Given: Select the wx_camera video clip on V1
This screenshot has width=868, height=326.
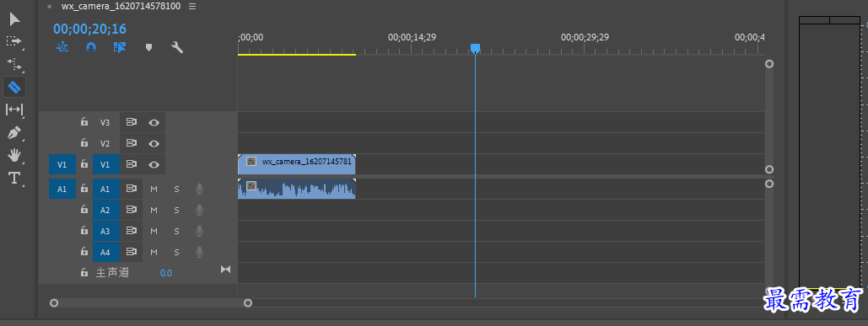Looking at the screenshot, I should click(x=297, y=164).
